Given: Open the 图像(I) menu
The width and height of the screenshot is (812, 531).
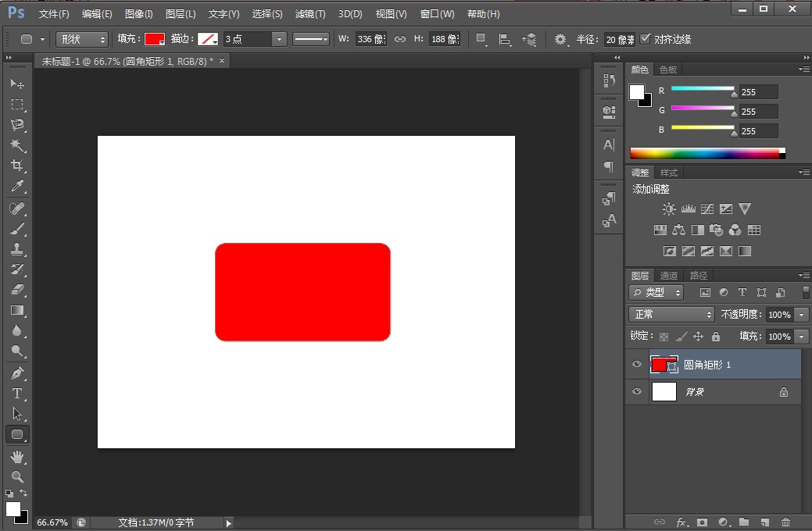Looking at the screenshot, I should [139, 14].
